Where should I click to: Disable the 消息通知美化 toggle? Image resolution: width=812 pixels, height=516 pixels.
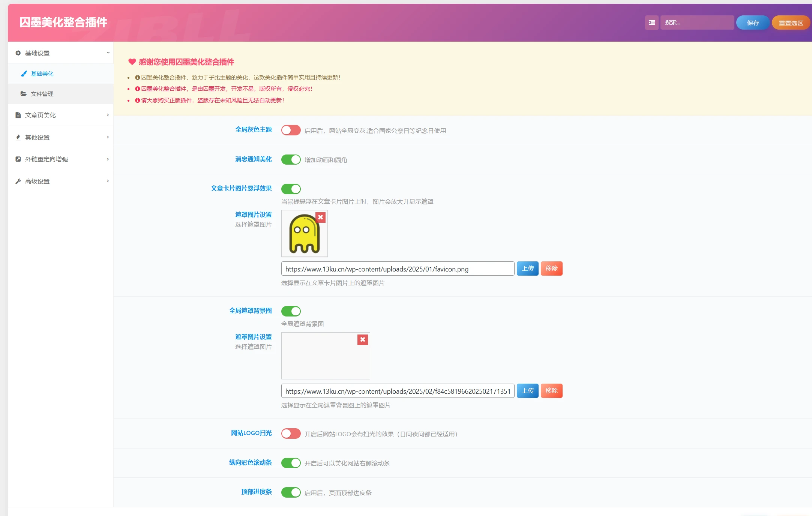[x=291, y=159]
